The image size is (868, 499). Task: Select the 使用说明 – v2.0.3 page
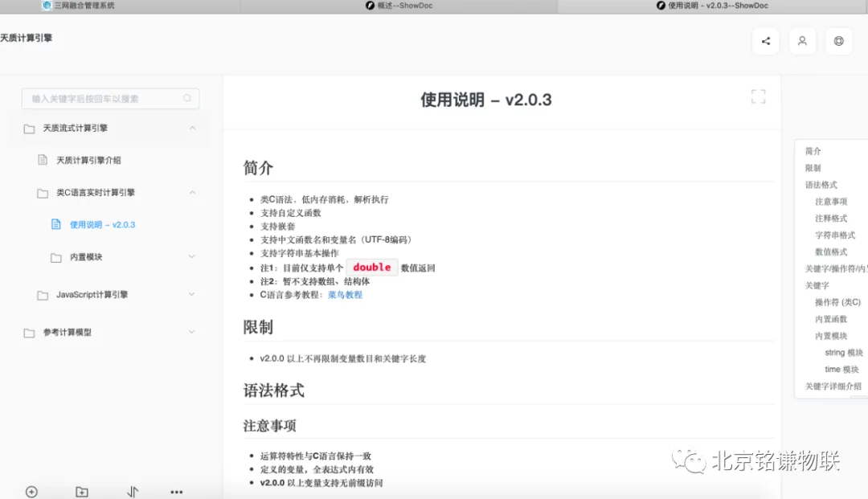coord(102,225)
